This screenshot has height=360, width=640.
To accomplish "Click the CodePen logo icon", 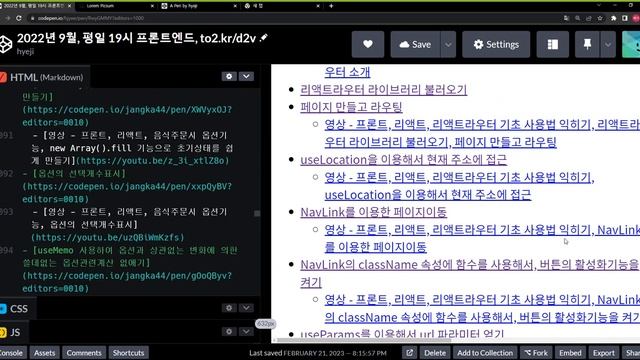I will (x=5, y=44).
